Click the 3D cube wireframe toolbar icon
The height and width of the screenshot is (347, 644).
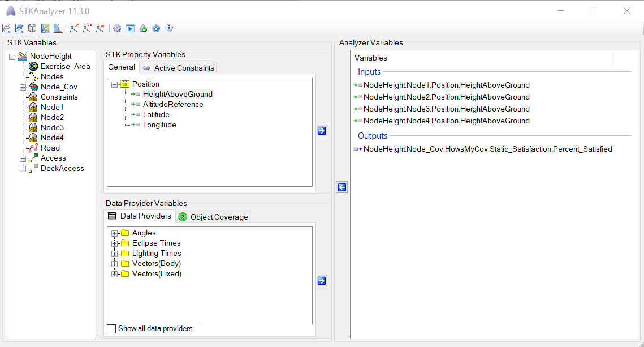tap(32, 28)
